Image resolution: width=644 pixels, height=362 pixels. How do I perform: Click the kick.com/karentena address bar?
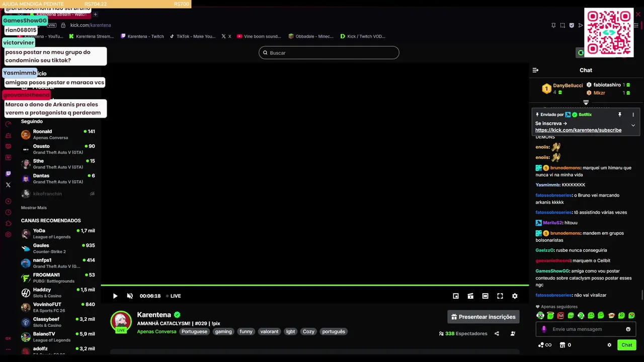tap(91, 25)
